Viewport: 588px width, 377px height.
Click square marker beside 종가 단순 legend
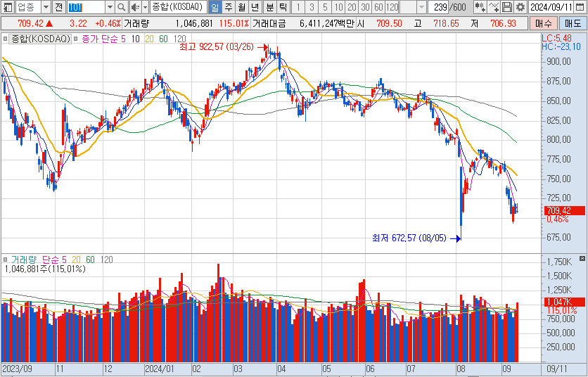point(76,39)
